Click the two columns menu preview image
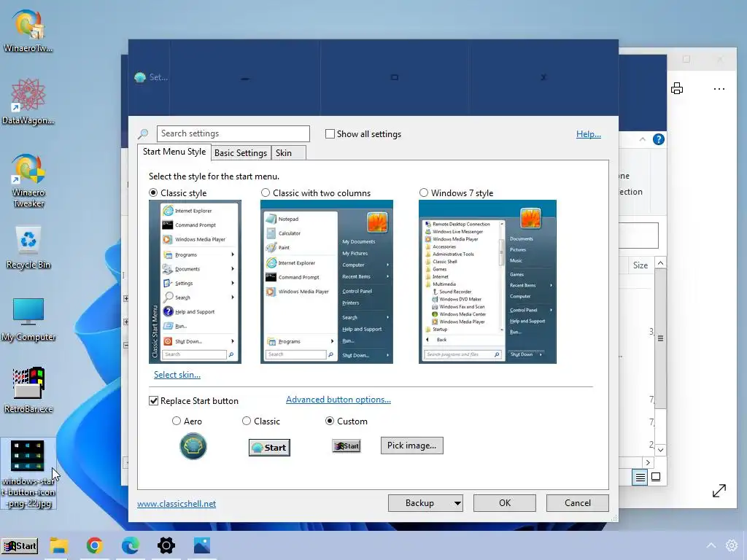Image resolution: width=747 pixels, height=560 pixels. coord(327,282)
